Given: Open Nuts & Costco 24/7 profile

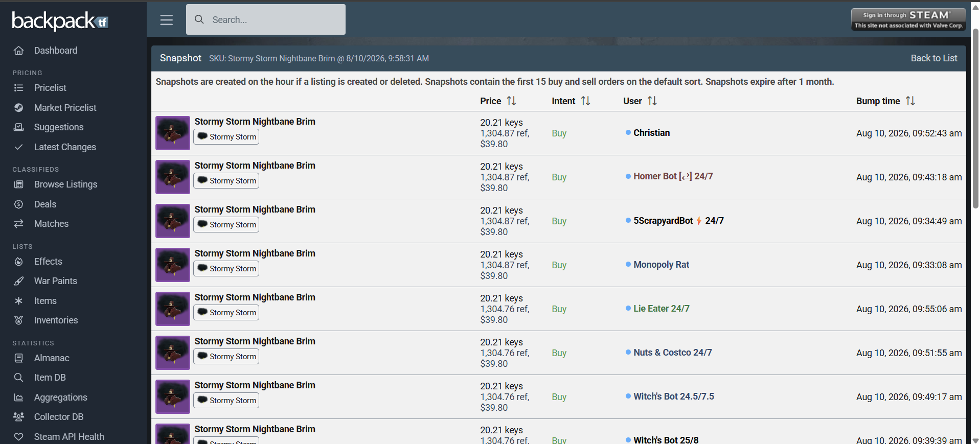Looking at the screenshot, I should 672,353.
